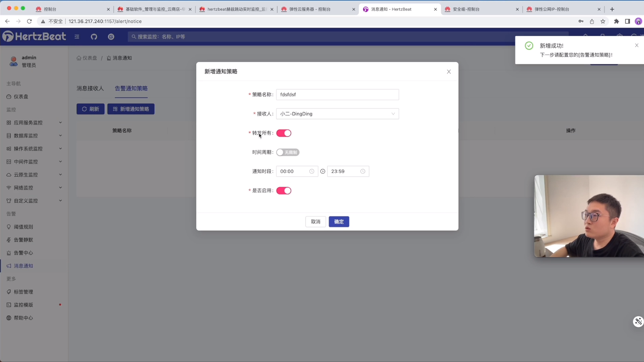Toggle the 是否启用 switch
644x362 pixels.
(284, 191)
